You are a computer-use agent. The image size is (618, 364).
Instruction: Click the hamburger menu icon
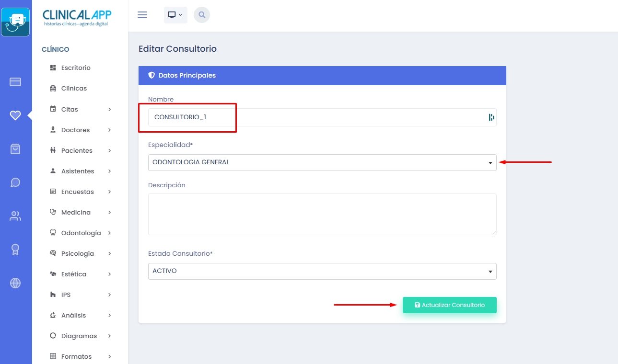coord(142,15)
